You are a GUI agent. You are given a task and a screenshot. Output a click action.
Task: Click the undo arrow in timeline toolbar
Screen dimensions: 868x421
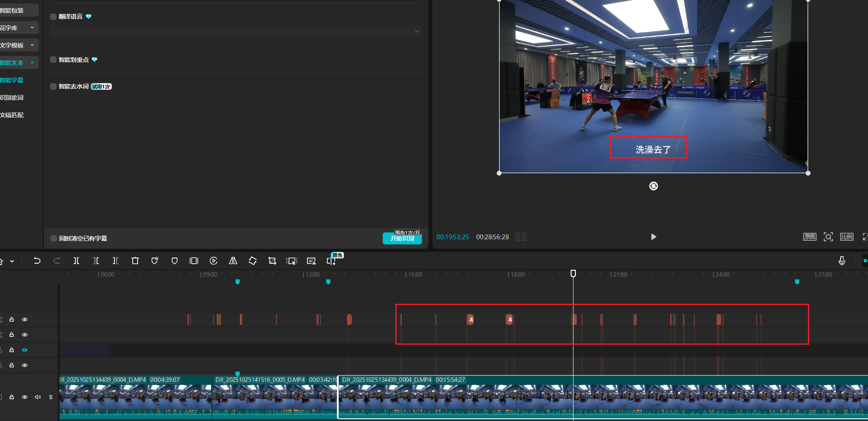pyautogui.click(x=37, y=261)
